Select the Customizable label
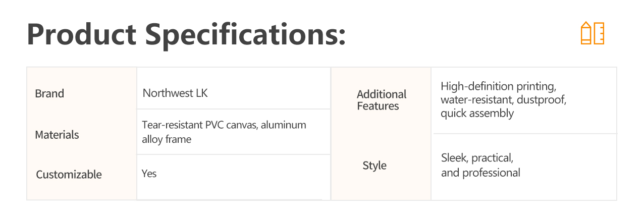Viewport: 644px width, 218px height. point(69,175)
